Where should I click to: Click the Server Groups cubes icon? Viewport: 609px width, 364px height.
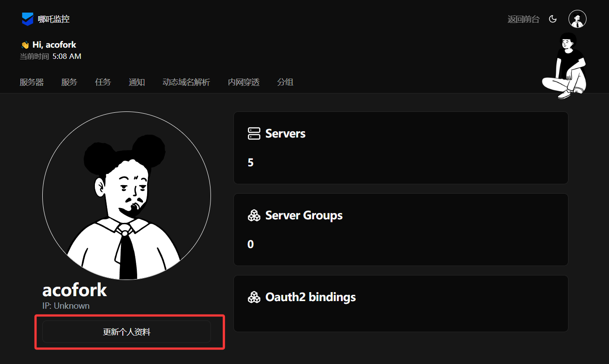click(x=254, y=215)
